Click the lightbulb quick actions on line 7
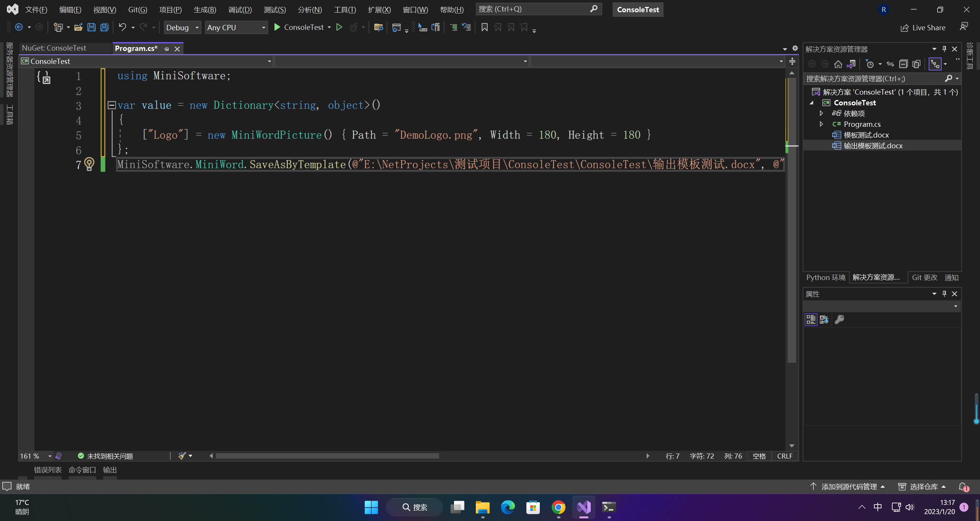Viewport: 980px width, 521px height. [x=89, y=164]
